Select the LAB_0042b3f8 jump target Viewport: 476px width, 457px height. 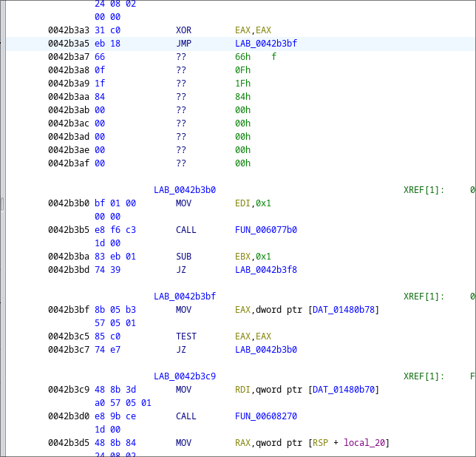(266, 270)
